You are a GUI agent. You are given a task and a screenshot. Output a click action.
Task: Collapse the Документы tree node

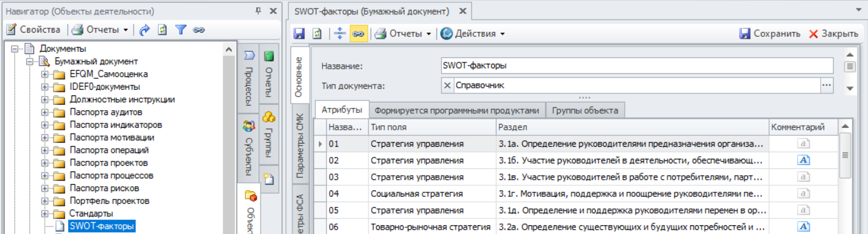pyautogui.click(x=15, y=48)
